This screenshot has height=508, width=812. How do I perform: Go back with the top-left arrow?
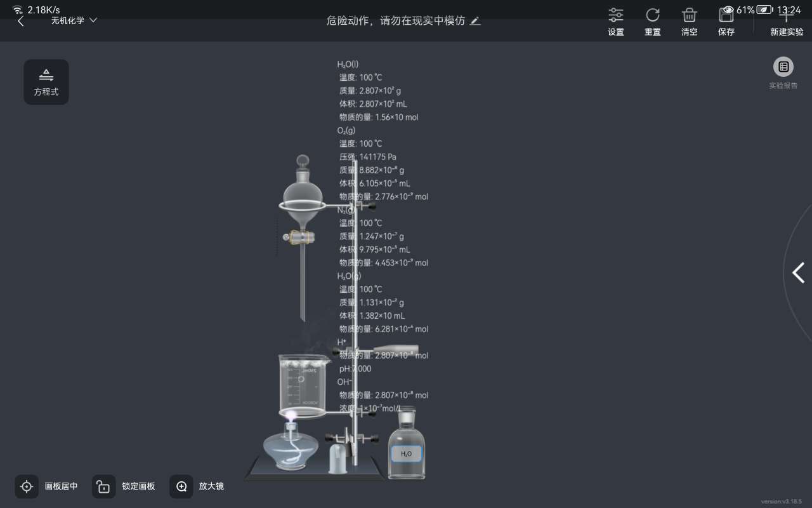click(x=21, y=20)
